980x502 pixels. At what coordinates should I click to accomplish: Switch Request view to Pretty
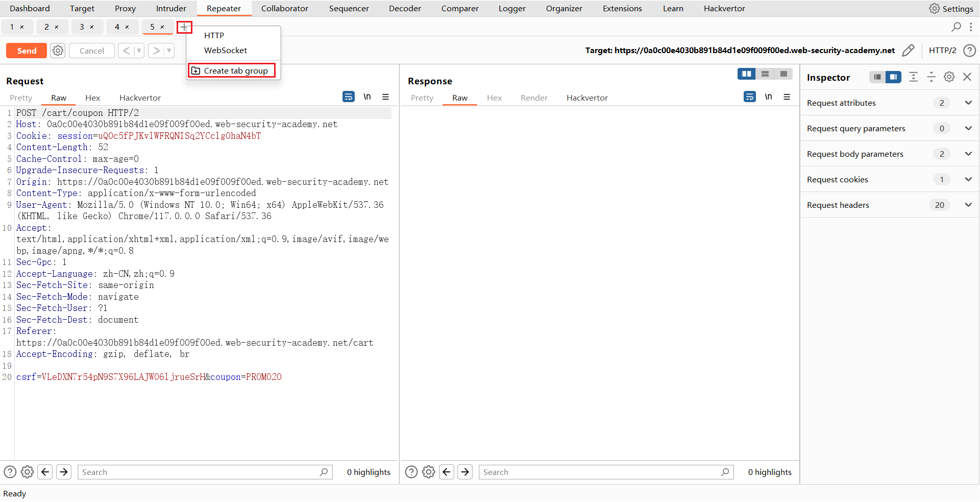21,98
